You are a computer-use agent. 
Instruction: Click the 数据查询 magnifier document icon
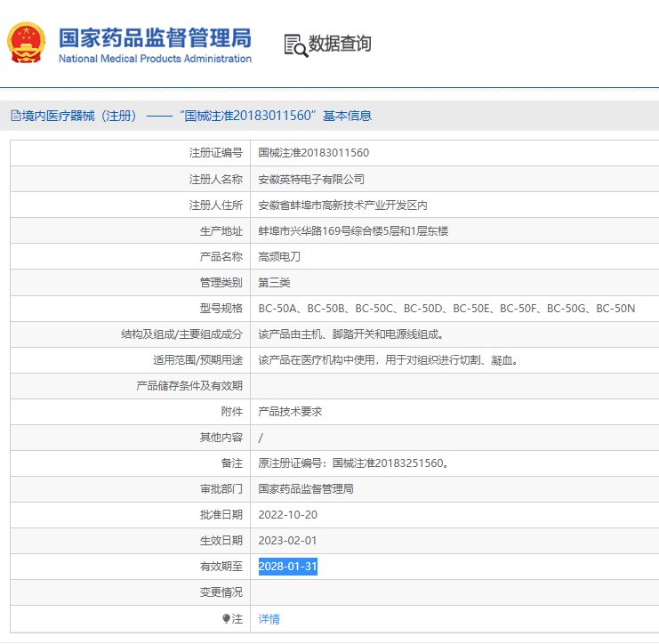point(295,44)
